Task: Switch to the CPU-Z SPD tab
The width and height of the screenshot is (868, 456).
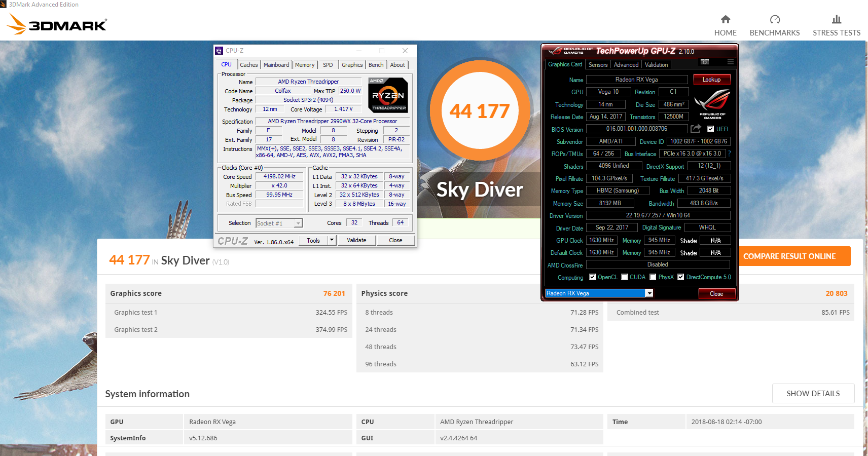Action: (328, 65)
